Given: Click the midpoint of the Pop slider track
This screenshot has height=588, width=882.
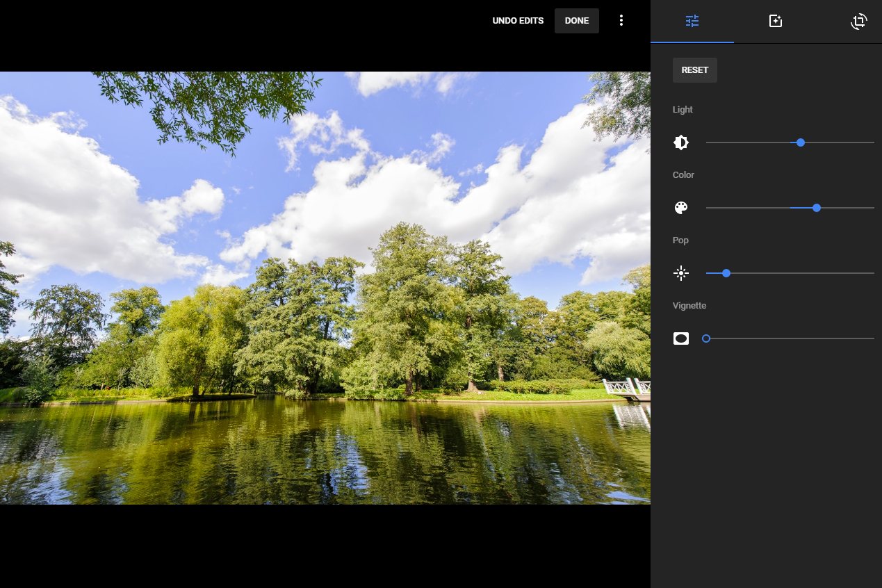Looking at the screenshot, I should pos(790,272).
